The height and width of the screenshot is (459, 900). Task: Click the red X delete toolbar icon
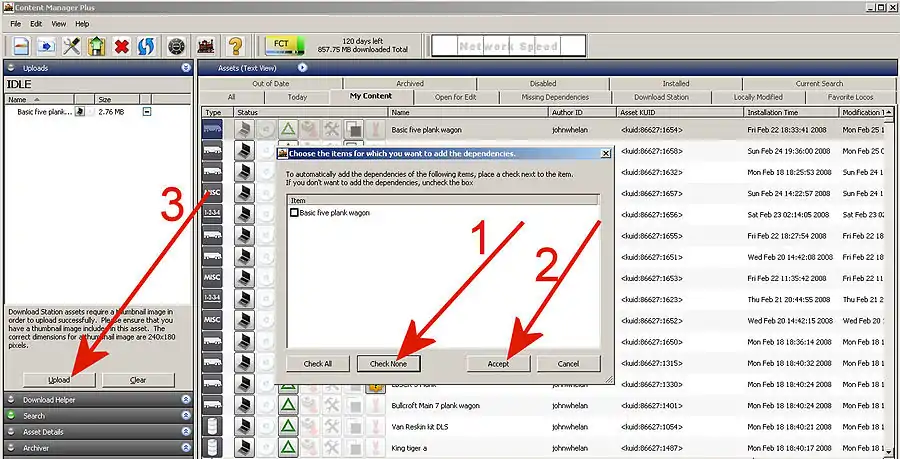[x=122, y=46]
